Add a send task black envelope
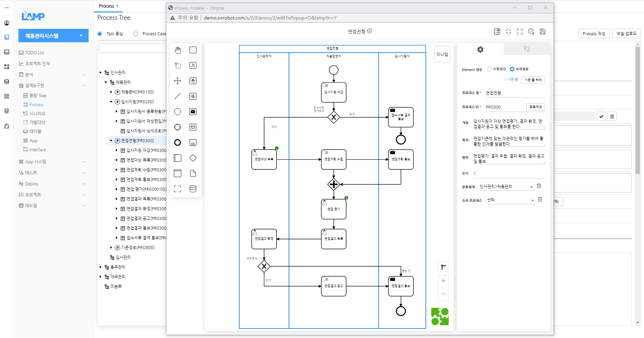Viewport: 644px width, 338px height. [193, 112]
